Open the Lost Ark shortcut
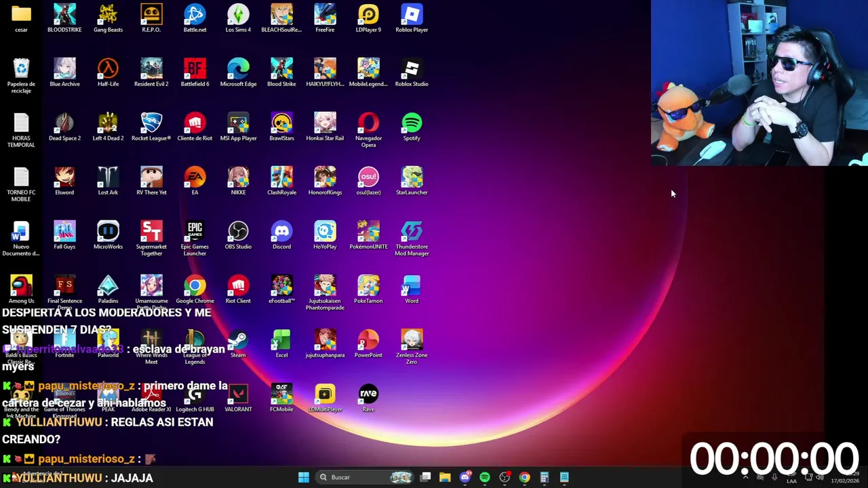 click(x=108, y=181)
